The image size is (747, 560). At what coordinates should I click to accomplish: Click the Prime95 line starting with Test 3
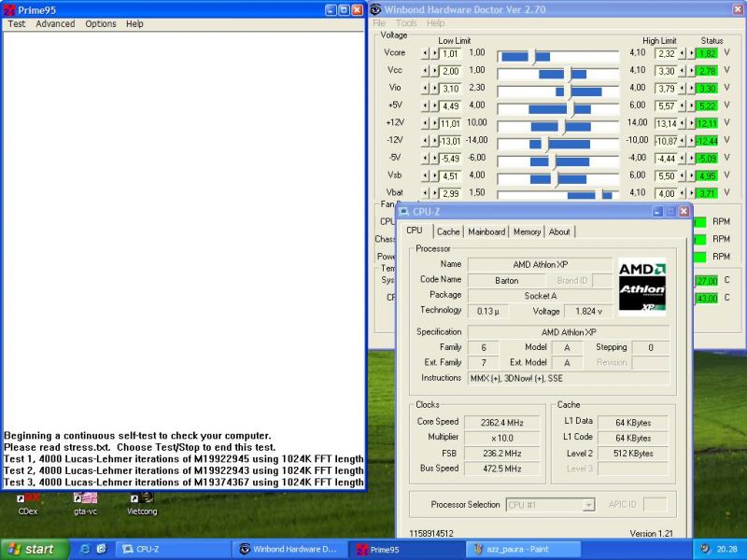point(183,483)
